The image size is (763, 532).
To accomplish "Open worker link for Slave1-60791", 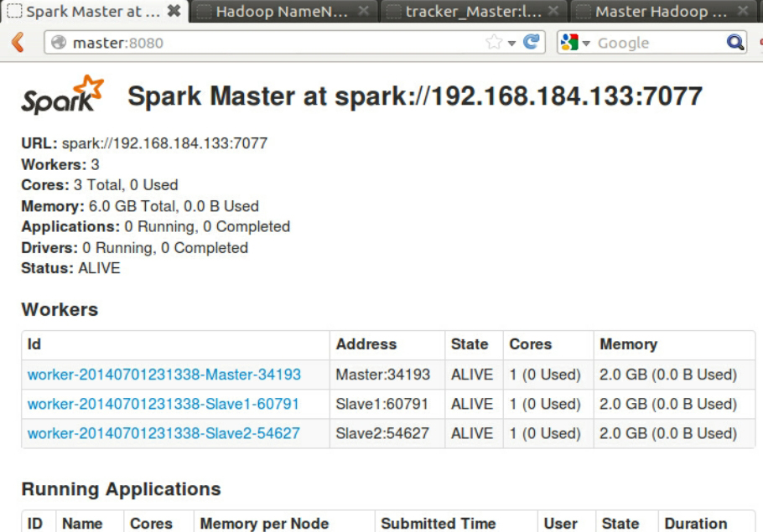I will [x=163, y=404].
